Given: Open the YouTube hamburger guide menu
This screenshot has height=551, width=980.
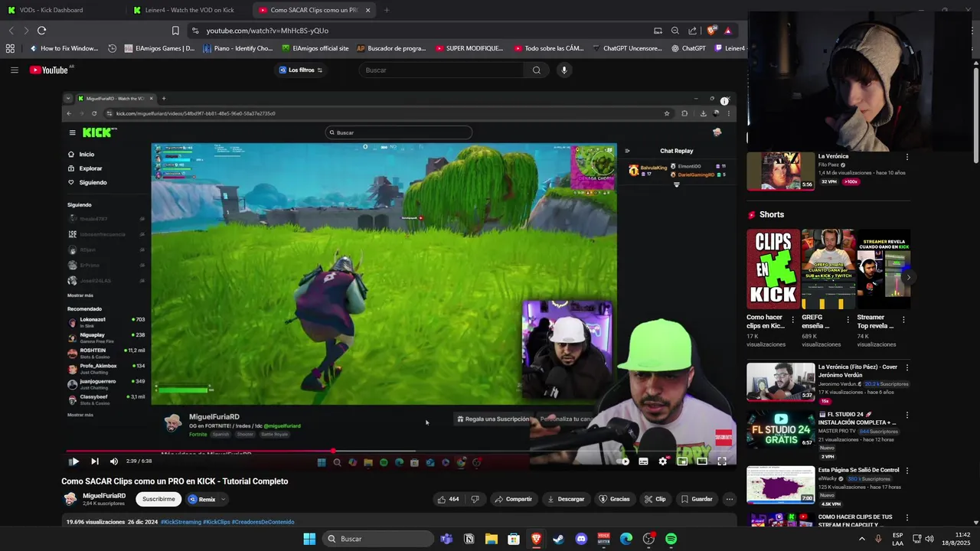Looking at the screenshot, I should [x=14, y=70].
